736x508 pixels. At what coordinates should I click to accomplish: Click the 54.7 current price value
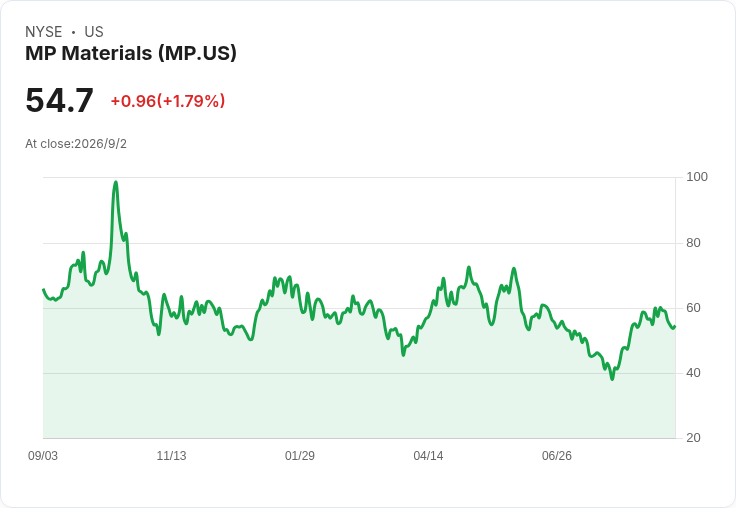(x=59, y=100)
